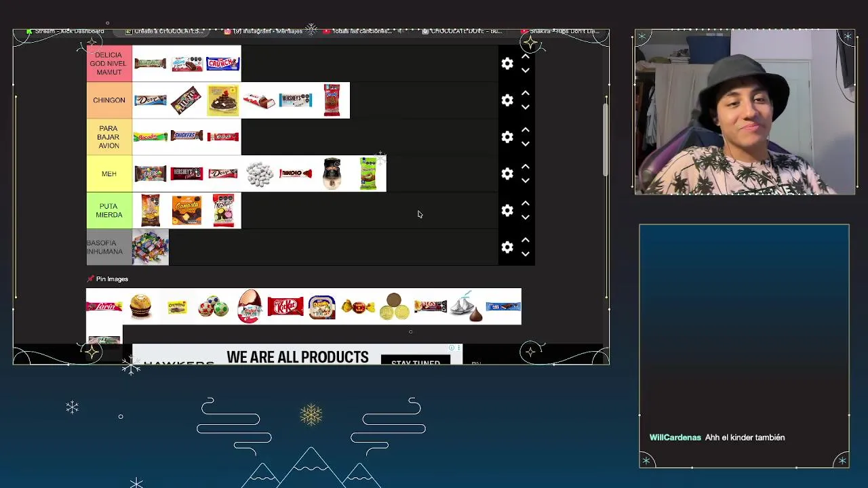
Task: Click the PARA BAJAR AVION tier label
Action: 109,137
